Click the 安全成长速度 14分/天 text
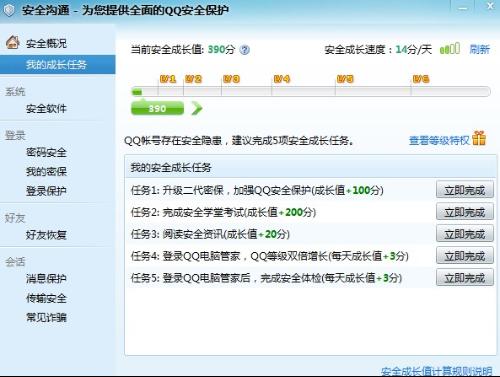500x377 pixels. [x=378, y=50]
